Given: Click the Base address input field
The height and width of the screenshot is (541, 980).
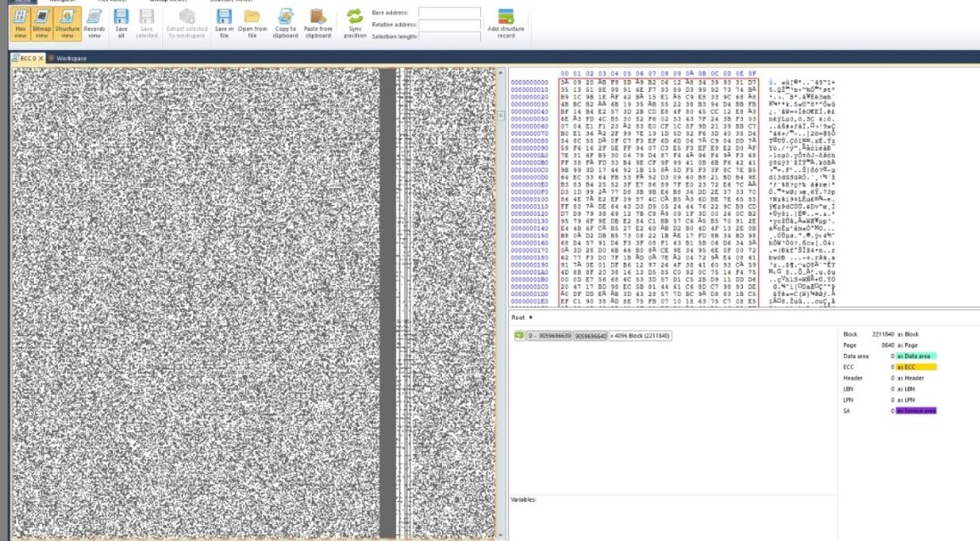Looking at the screenshot, I should point(449,13).
